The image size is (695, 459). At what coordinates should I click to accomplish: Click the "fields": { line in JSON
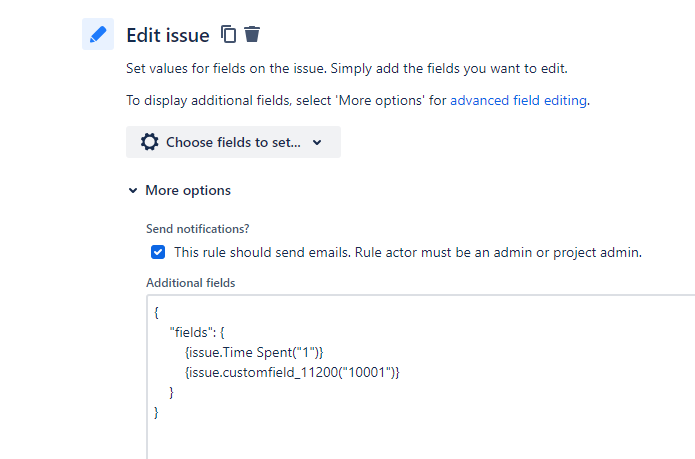197,332
